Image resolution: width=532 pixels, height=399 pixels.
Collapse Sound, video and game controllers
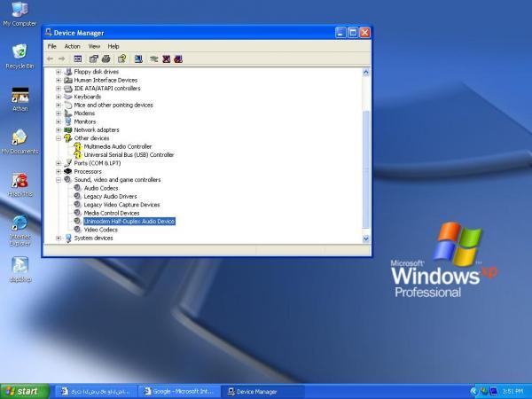(x=59, y=180)
